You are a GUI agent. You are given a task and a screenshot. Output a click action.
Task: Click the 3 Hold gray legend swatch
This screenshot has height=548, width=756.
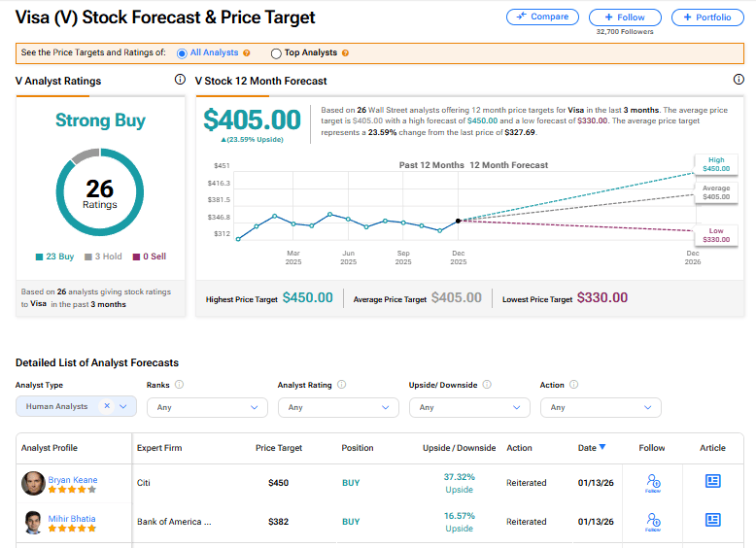point(88,257)
